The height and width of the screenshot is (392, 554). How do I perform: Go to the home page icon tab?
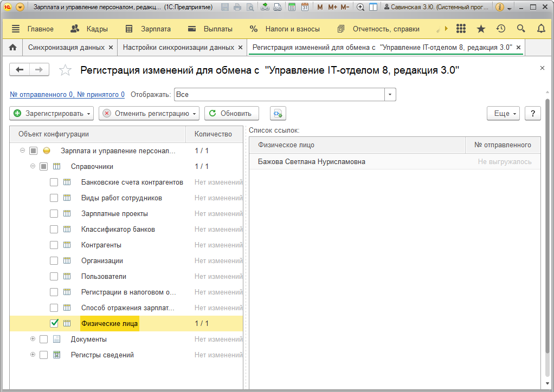(13, 48)
